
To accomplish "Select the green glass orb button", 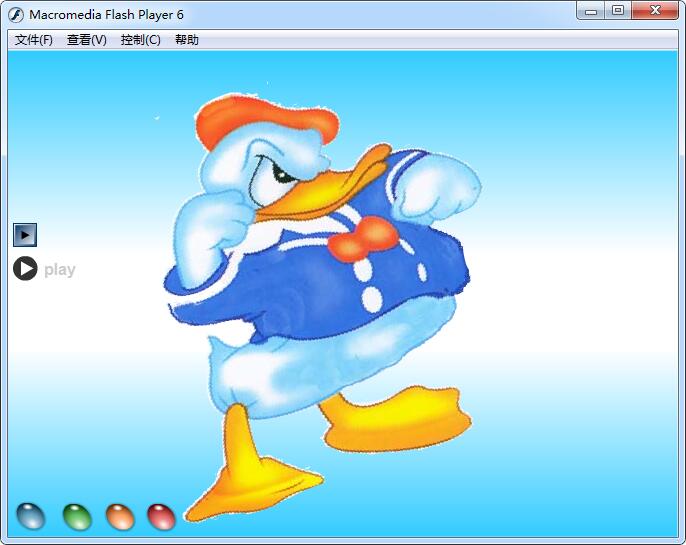I will tap(77, 517).
